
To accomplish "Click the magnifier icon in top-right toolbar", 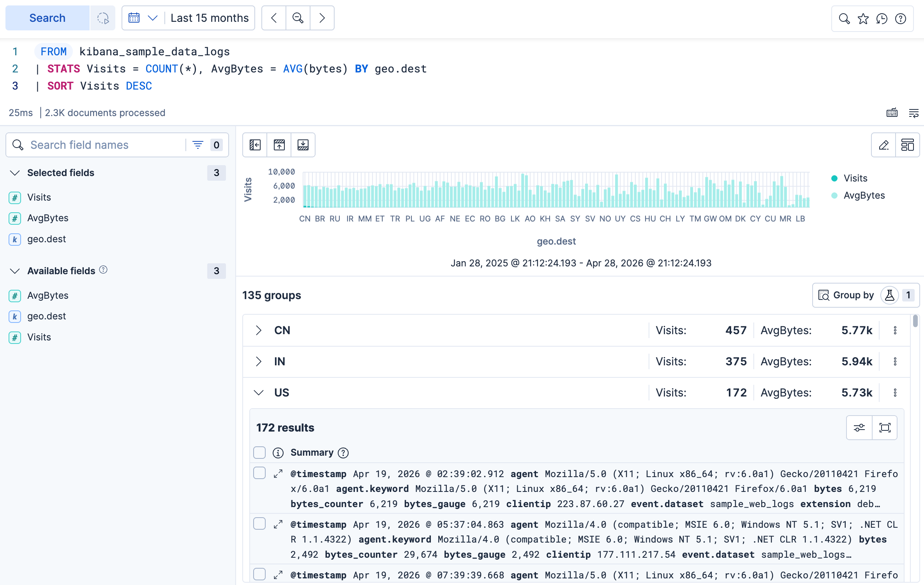I will coord(844,18).
